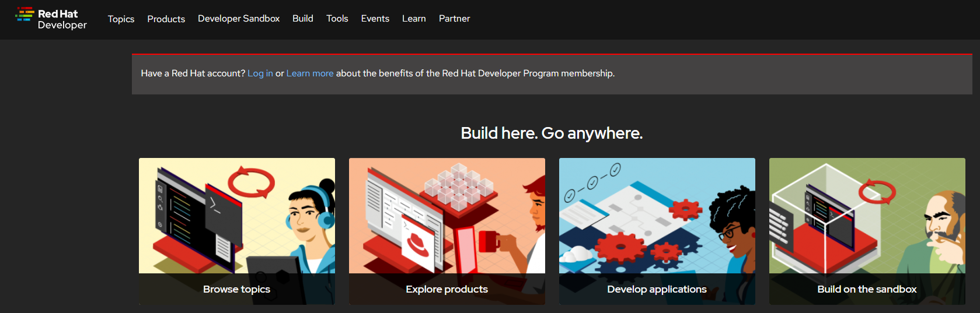
Task: Open the Tools navigation menu
Action: point(337,19)
